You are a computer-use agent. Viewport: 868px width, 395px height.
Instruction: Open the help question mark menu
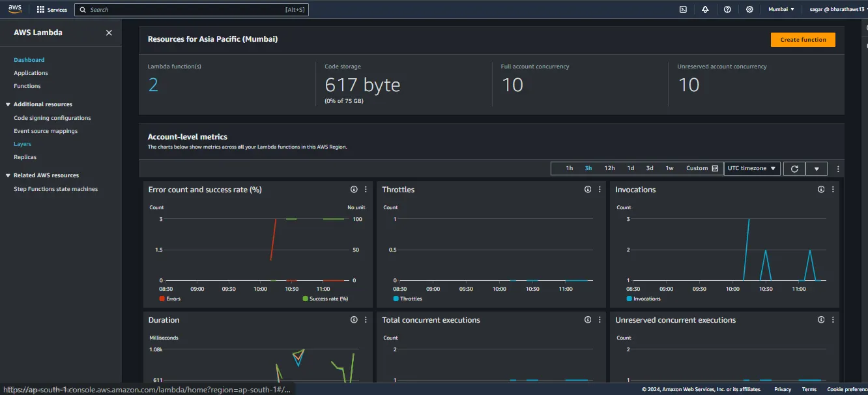727,10
